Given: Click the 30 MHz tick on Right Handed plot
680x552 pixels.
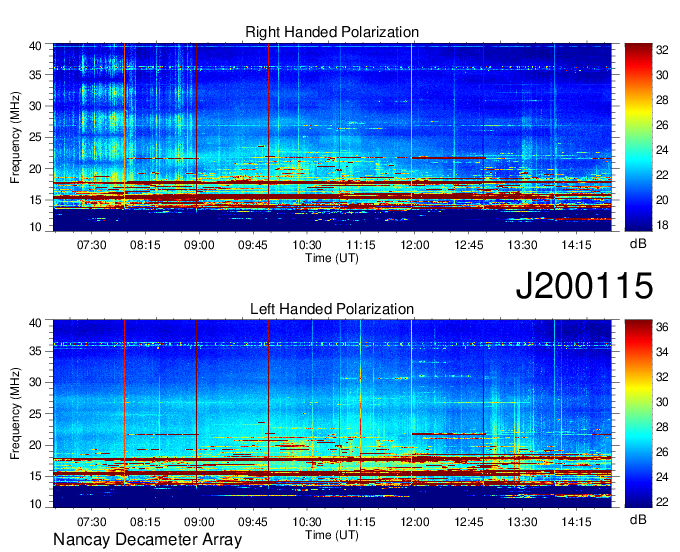Looking at the screenshot, I should pyautogui.click(x=35, y=106).
